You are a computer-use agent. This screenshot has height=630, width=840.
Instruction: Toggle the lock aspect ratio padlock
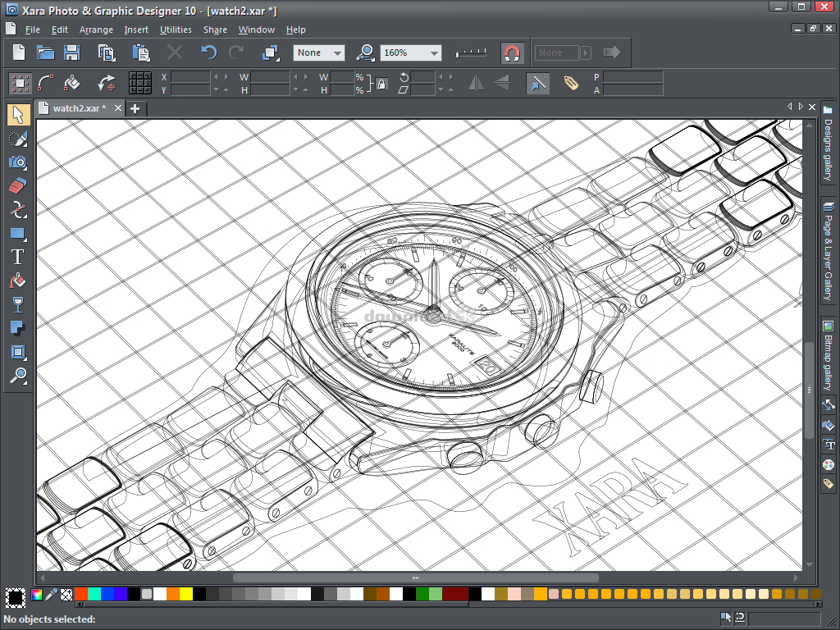[x=381, y=84]
